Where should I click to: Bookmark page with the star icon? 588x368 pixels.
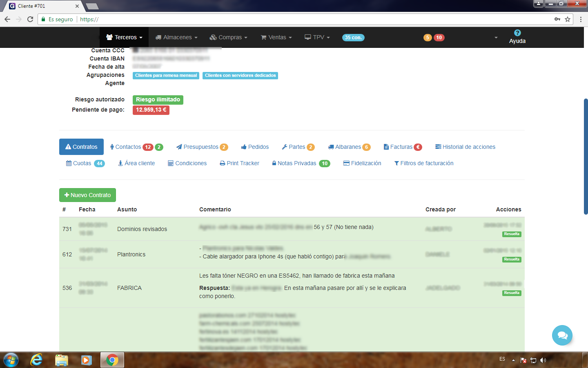[568, 19]
